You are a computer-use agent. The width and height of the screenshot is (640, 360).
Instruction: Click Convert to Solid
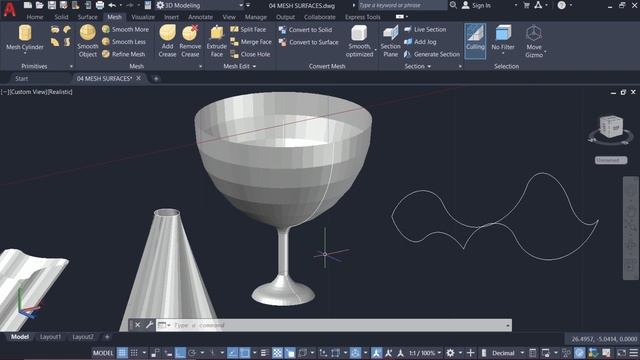pos(305,30)
